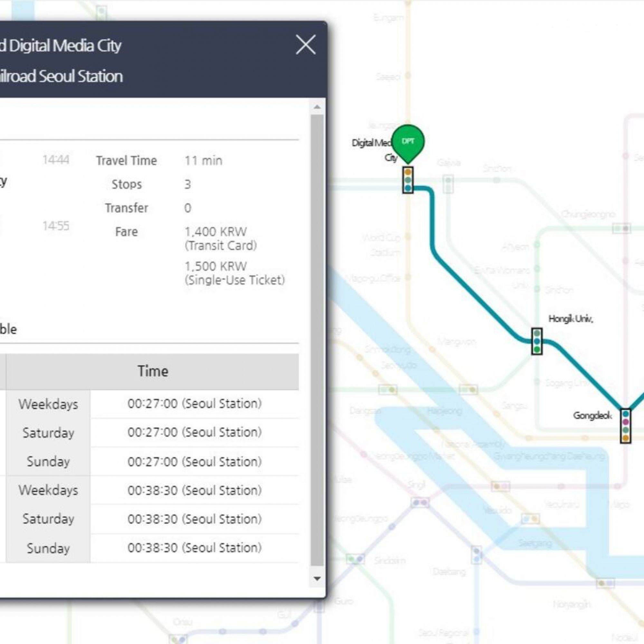Select the Sunday 00:27:00 Seoul Station entry
644x644 pixels.
[x=195, y=462]
